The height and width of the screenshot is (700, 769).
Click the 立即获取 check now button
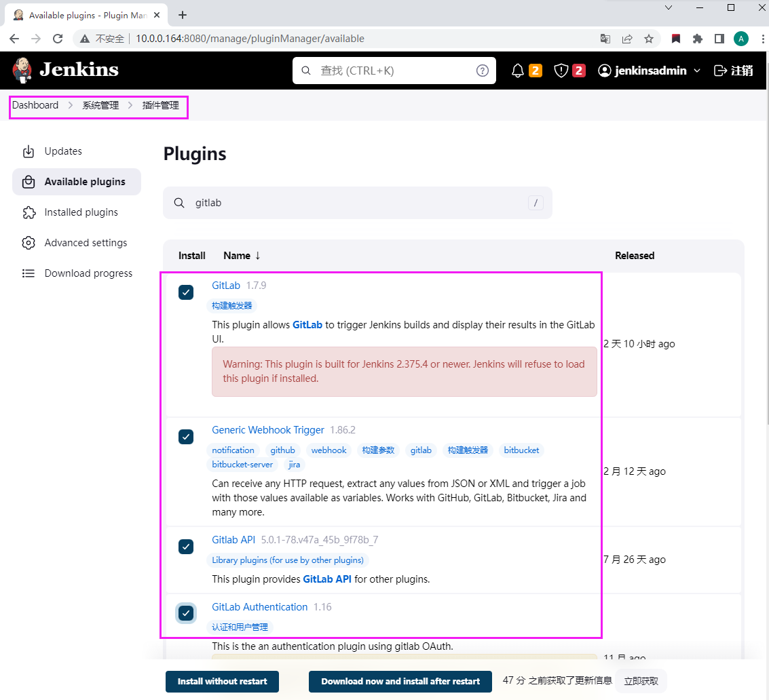[641, 682]
